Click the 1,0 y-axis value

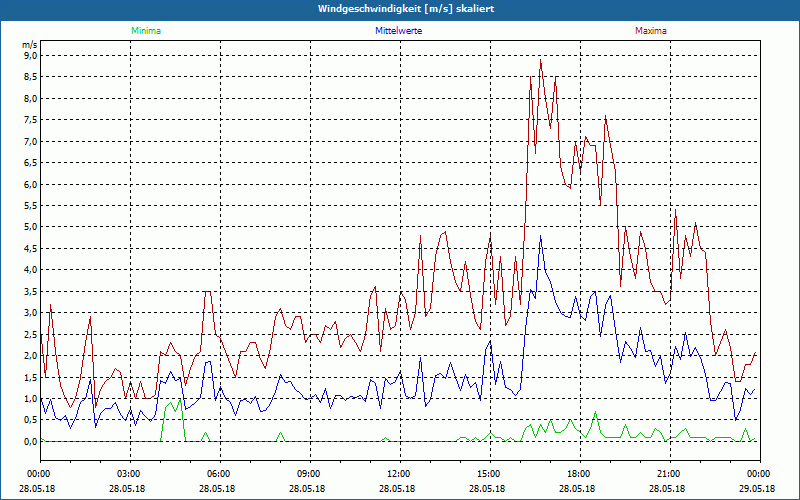pyautogui.click(x=32, y=398)
